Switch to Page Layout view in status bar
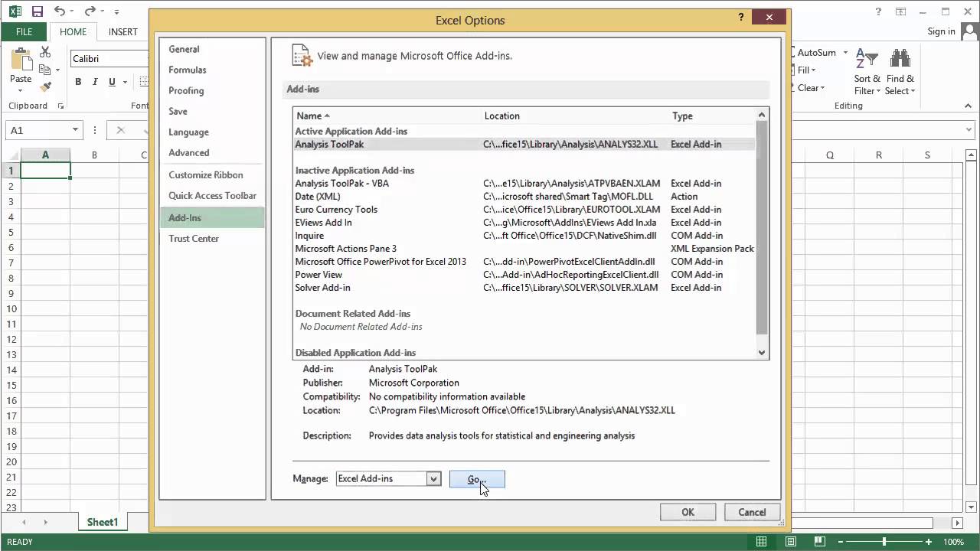The image size is (980, 551). (x=790, y=541)
